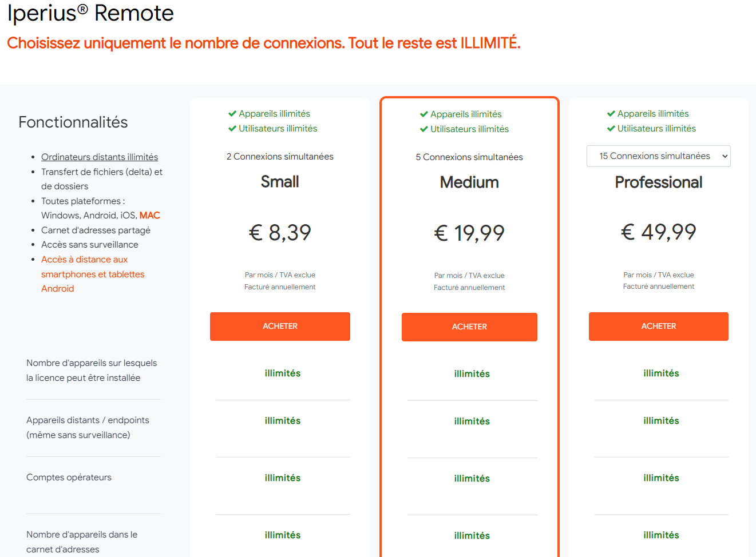Click the € 19,99 price
Viewport: 756px width, 557px height.
pyautogui.click(x=469, y=233)
